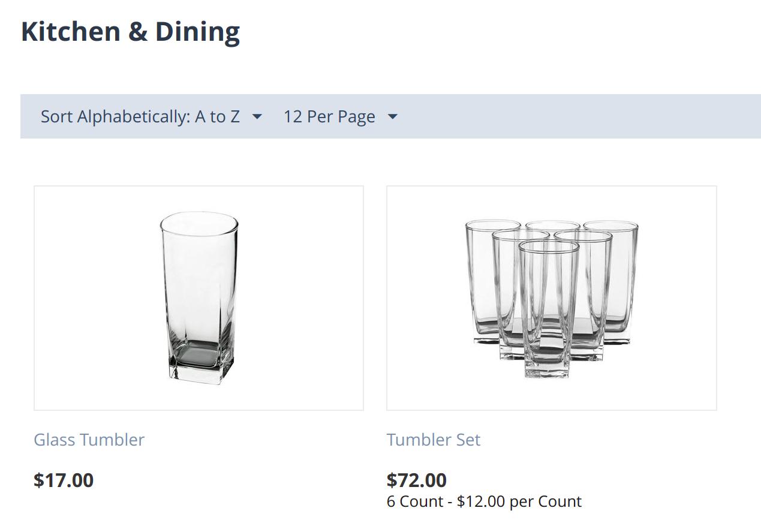Screen dimensions: 761x532
Task: Click the caret arrow beside 12 Per Page
Action: pyautogui.click(x=392, y=116)
